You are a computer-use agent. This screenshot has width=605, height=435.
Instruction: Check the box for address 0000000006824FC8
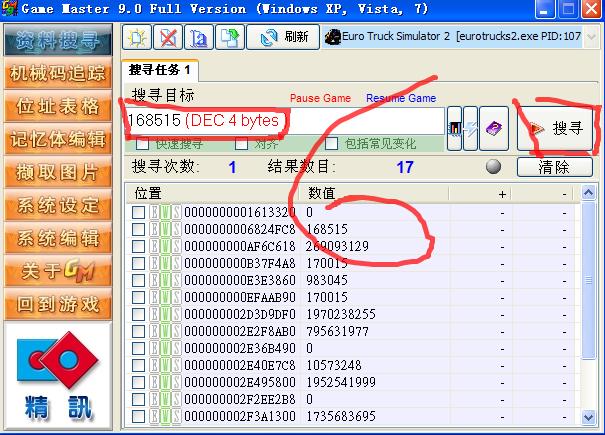139,229
